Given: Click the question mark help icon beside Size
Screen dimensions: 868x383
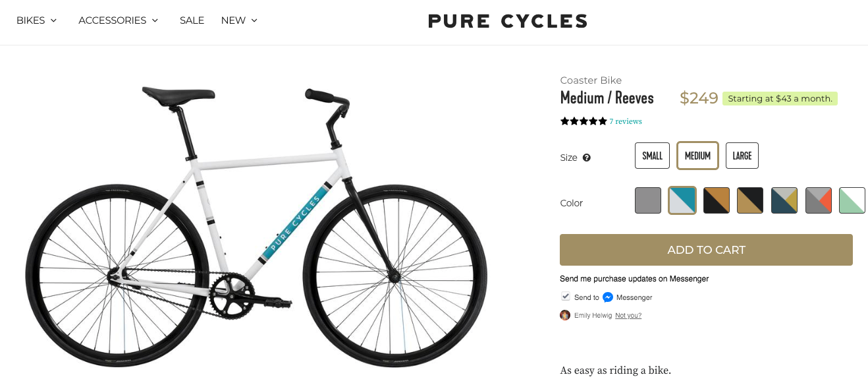Looking at the screenshot, I should (x=586, y=158).
